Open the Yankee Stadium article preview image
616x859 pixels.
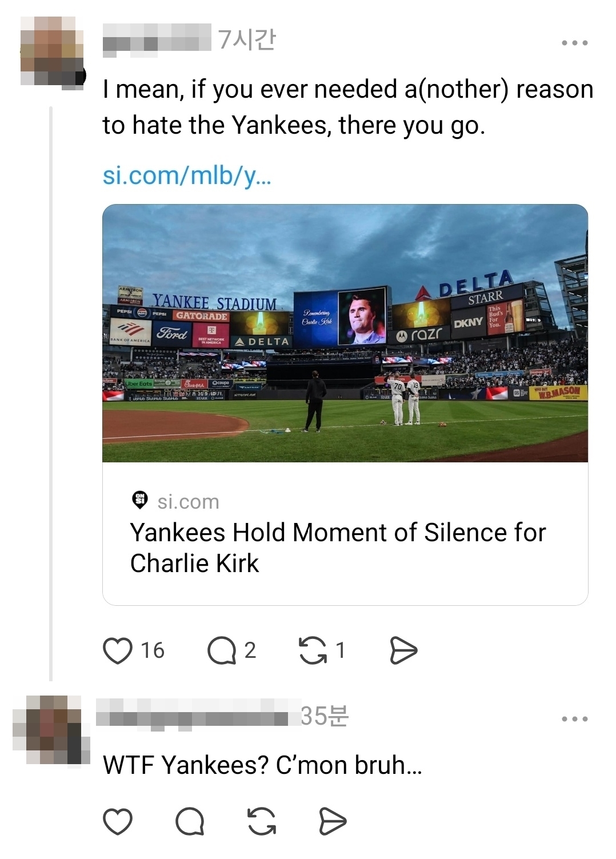pyautogui.click(x=345, y=333)
